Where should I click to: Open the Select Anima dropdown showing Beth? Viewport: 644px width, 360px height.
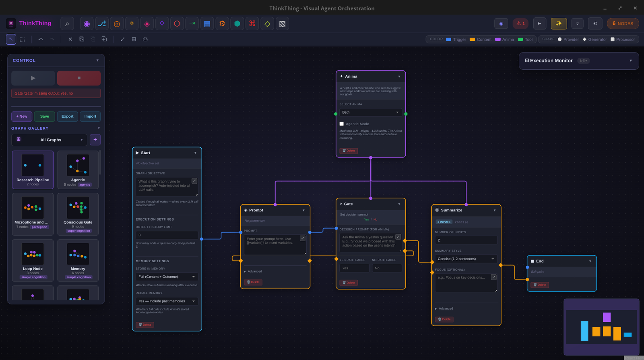[370, 112]
